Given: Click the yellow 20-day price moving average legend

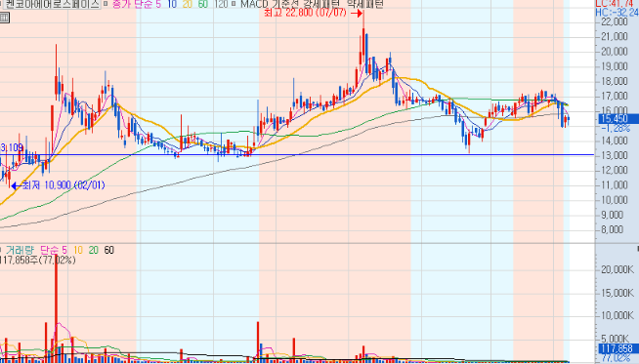Looking at the screenshot, I should coord(188,4).
